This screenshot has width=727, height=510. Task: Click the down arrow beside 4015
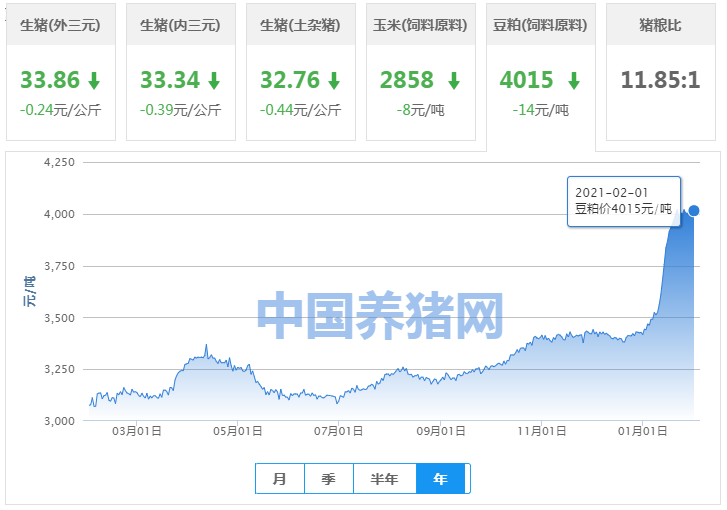point(574,81)
